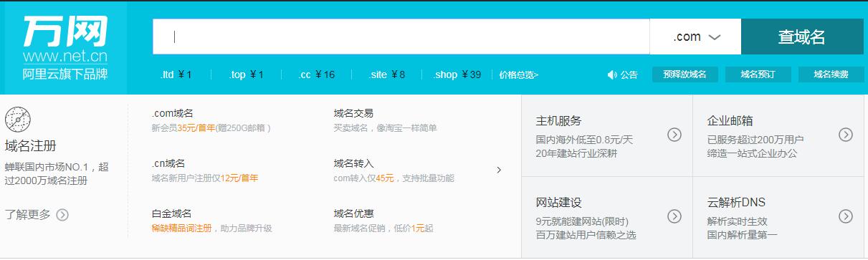Click the arrow circle in 主机服务 card

tap(674, 134)
